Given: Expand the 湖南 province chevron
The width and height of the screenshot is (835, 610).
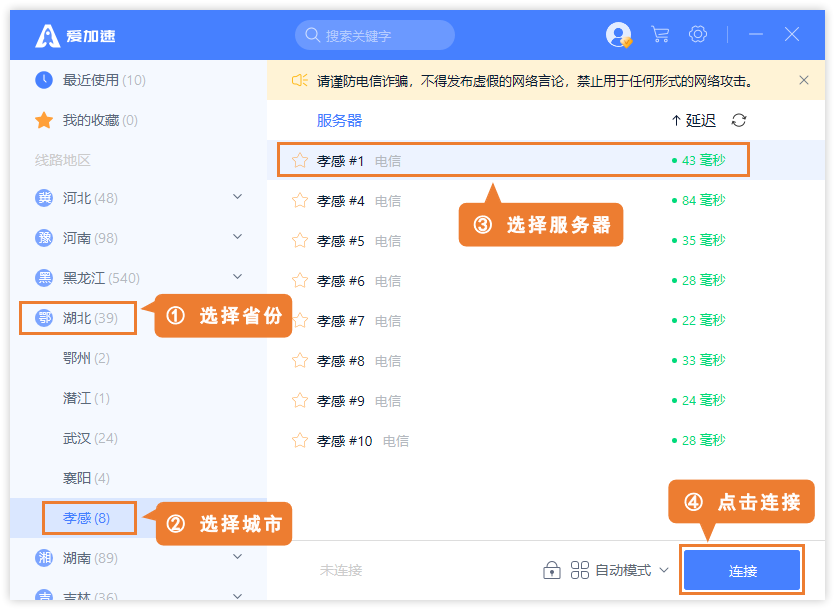Looking at the screenshot, I should 238,557.
